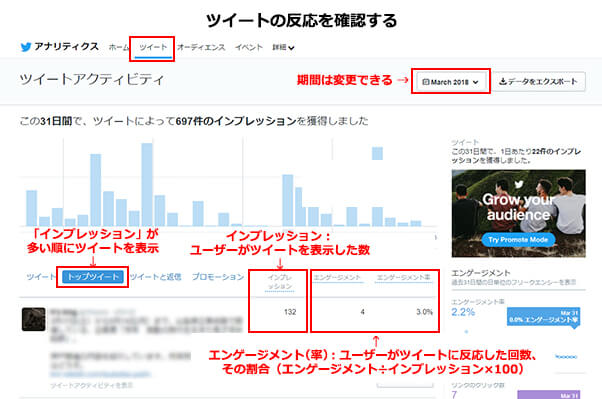The image size is (602, 399).
Task: Sort by エンゲージメント率 column header
Action: [403, 277]
